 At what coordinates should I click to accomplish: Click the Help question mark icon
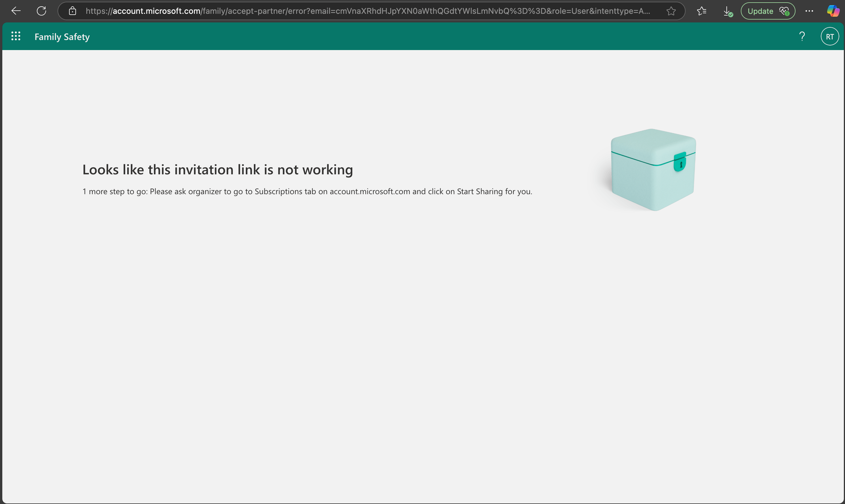(x=802, y=36)
